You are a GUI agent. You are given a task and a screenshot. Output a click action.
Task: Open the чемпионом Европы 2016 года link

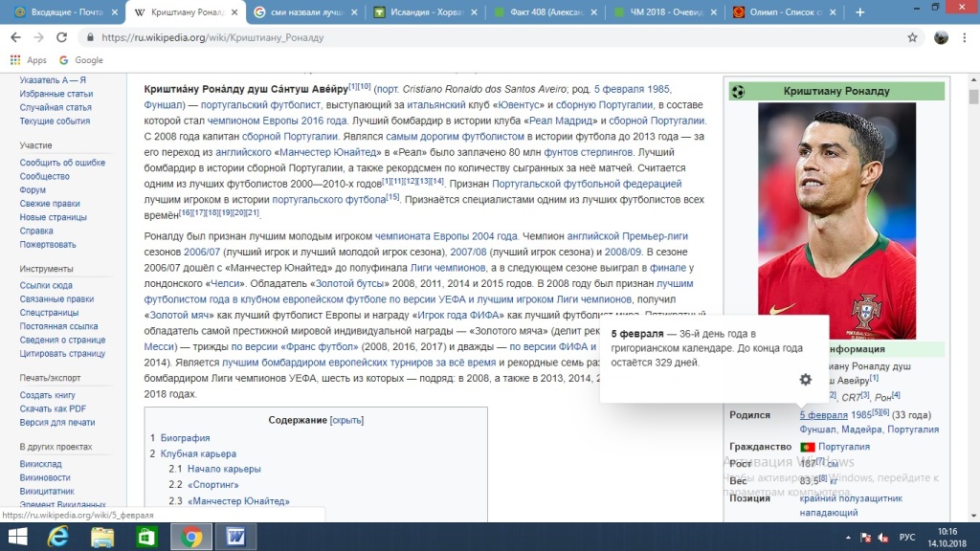point(277,121)
